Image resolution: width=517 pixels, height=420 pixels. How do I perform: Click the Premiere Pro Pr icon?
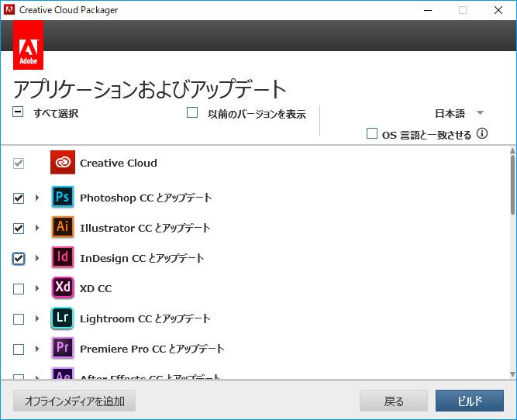(x=63, y=348)
